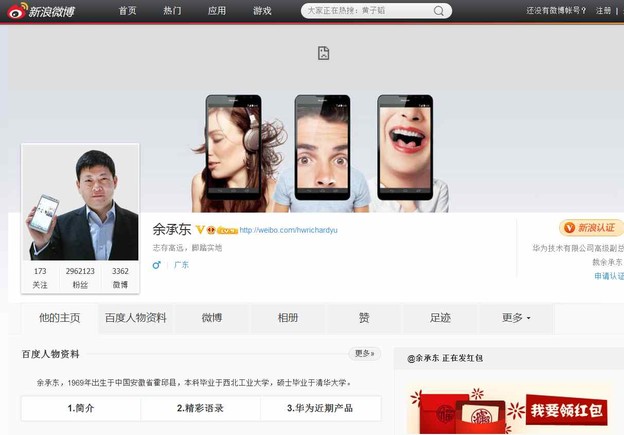
Task: Click the yellow level badge icon
Action: 228,230
